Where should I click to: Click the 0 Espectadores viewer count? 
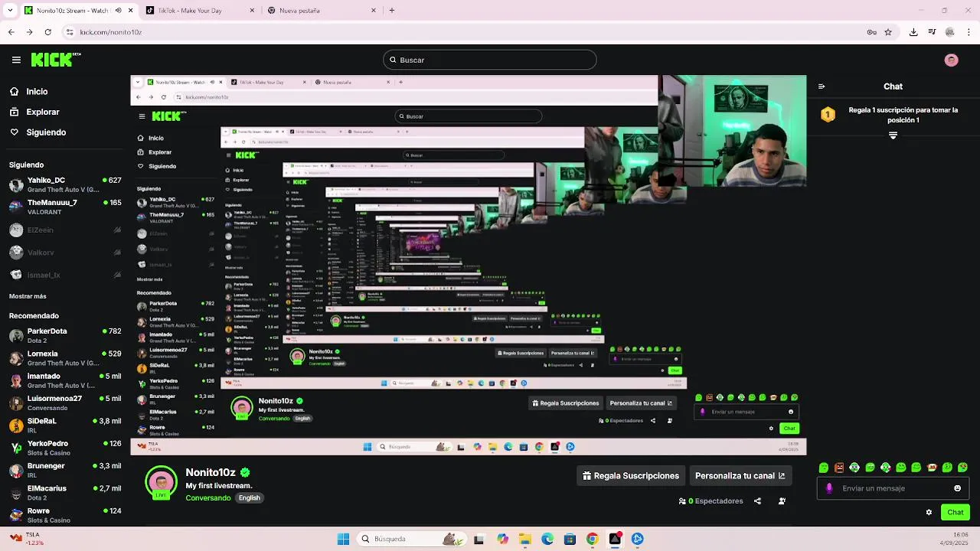pos(710,501)
